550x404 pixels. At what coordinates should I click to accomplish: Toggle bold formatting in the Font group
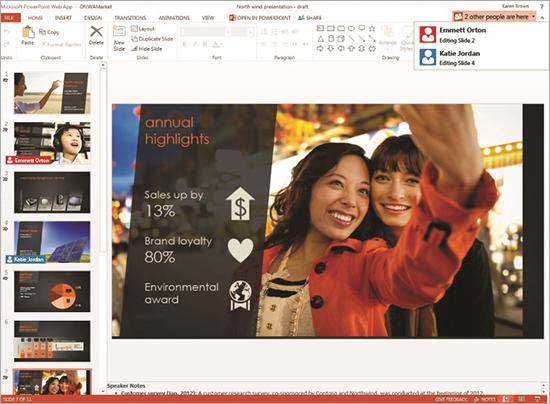(x=185, y=44)
